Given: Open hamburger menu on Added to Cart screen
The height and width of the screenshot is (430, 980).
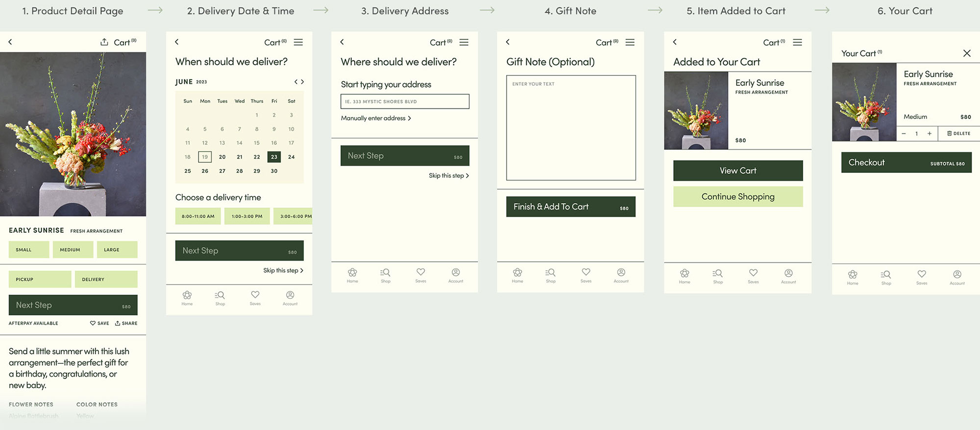Looking at the screenshot, I should 797,42.
